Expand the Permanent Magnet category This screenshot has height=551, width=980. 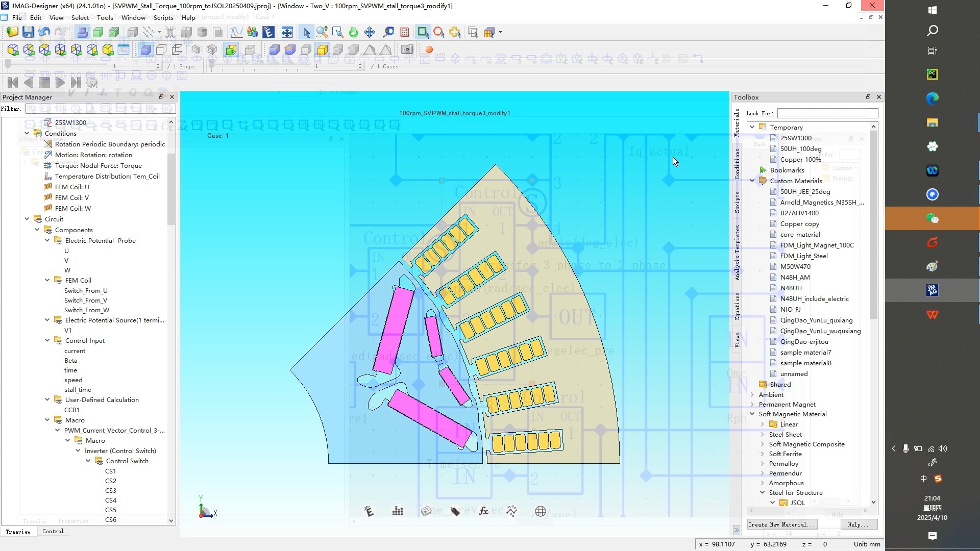pyautogui.click(x=752, y=404)
